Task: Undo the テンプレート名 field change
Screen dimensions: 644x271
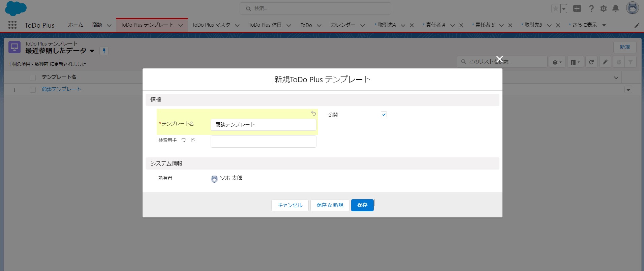Action: [x=313, y=114]
